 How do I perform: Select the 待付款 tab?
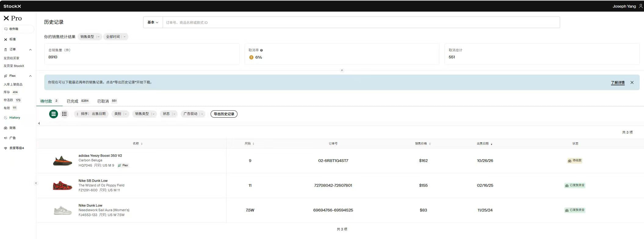point(49,101)
